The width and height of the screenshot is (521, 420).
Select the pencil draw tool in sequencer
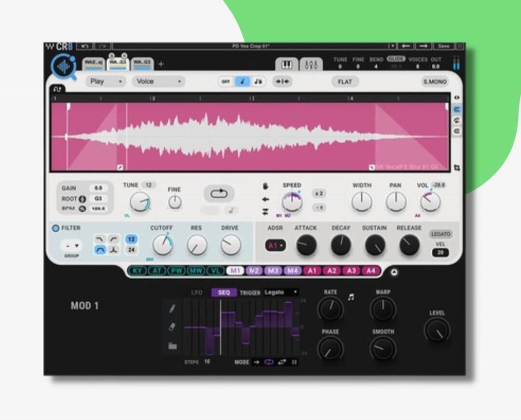172,309
